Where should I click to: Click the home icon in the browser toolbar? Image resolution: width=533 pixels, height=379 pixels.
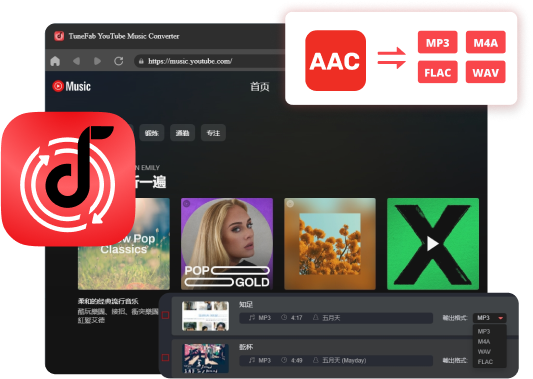[x=55, y=61]
